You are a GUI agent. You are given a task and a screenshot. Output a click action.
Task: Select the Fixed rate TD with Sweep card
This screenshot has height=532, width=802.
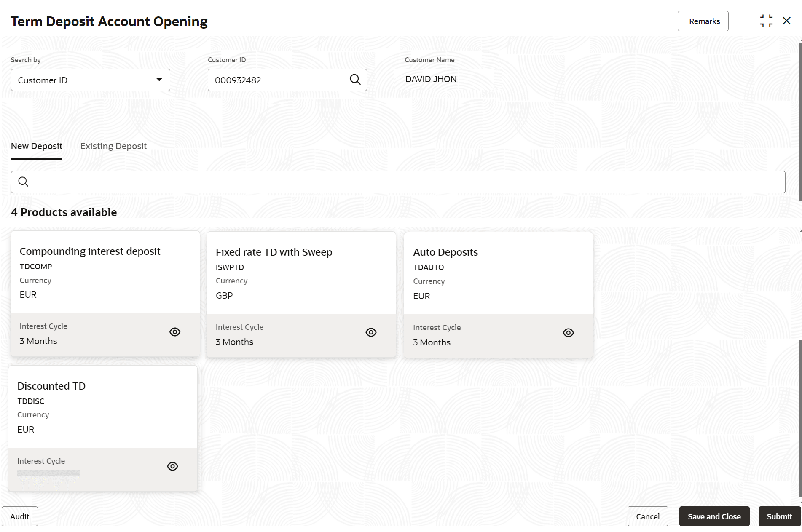pyautogui.click(x=301, y=294)
